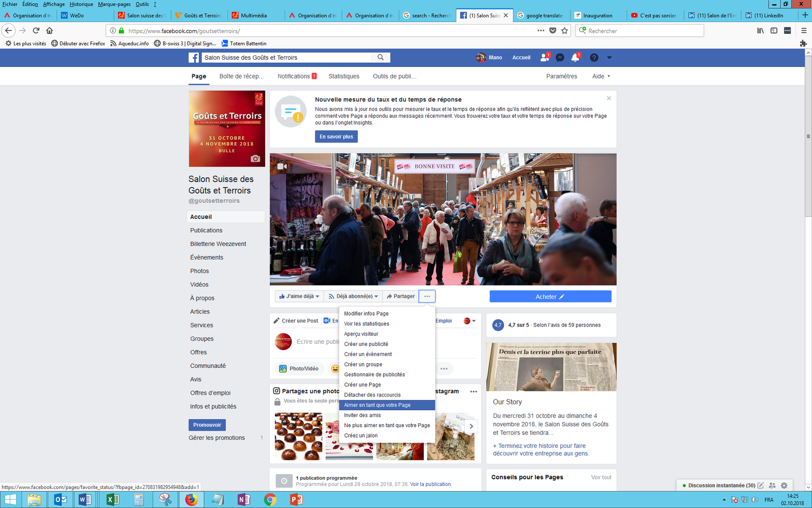Open the Pocket save icon in address bar

point(553,31)
